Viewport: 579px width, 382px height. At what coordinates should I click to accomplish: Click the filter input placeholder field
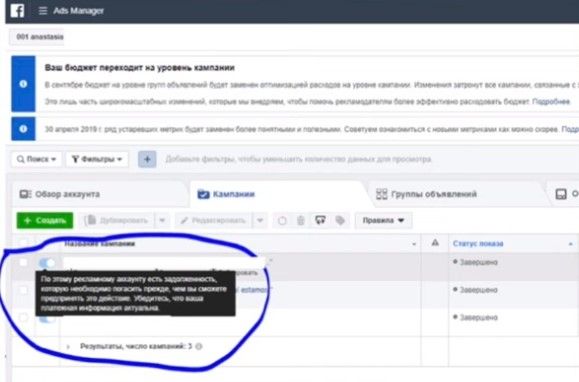click(298, 159)
